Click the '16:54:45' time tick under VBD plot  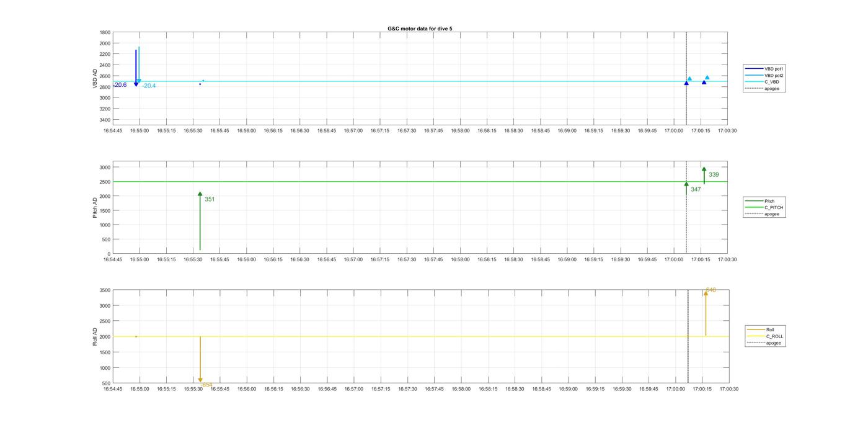(x=113, y=131)
